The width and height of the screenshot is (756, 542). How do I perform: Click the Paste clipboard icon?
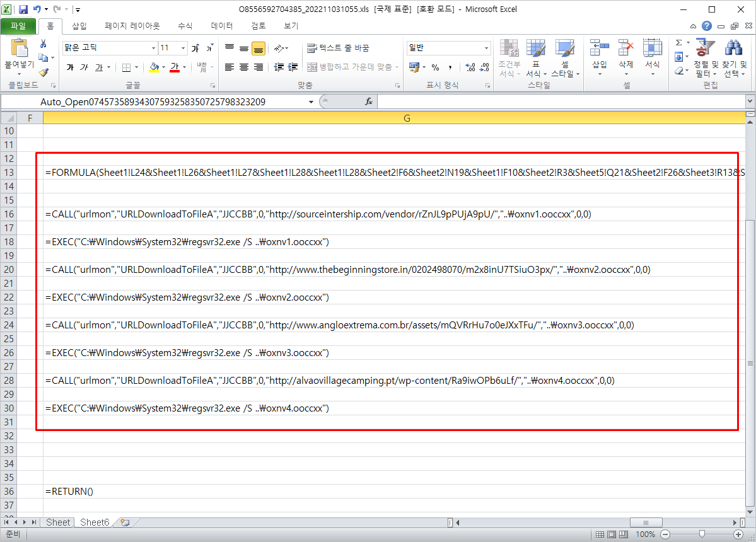click(20, 48)
